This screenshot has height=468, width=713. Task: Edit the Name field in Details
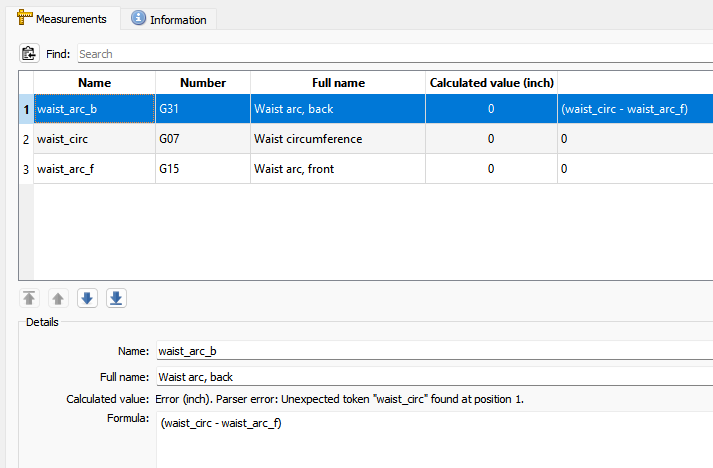433,351
